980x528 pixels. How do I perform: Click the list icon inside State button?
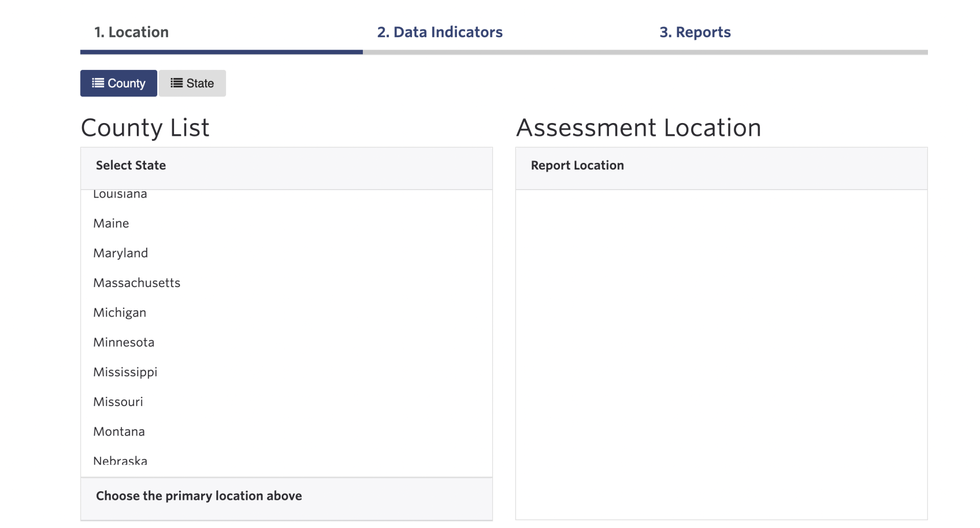coord(176,83)
